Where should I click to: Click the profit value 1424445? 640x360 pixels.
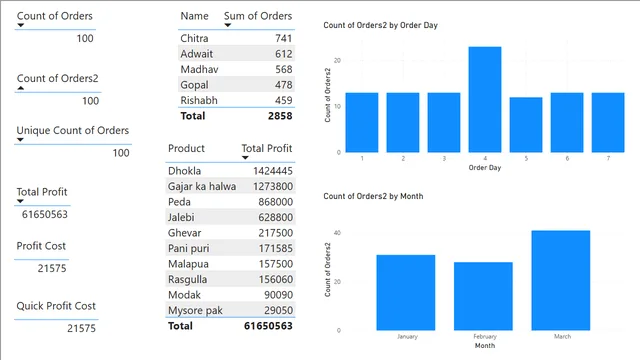(x=273, y=171)
